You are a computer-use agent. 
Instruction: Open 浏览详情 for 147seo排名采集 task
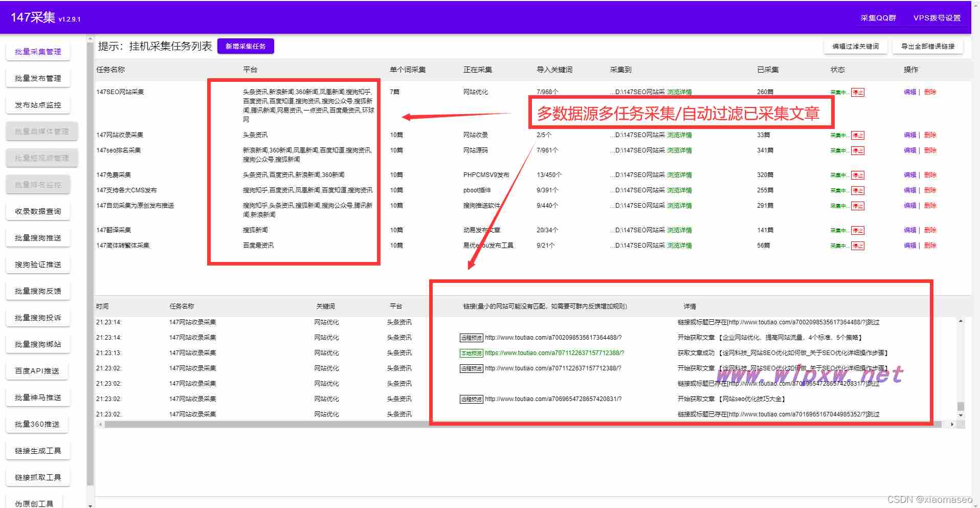[x=679, y=150]
